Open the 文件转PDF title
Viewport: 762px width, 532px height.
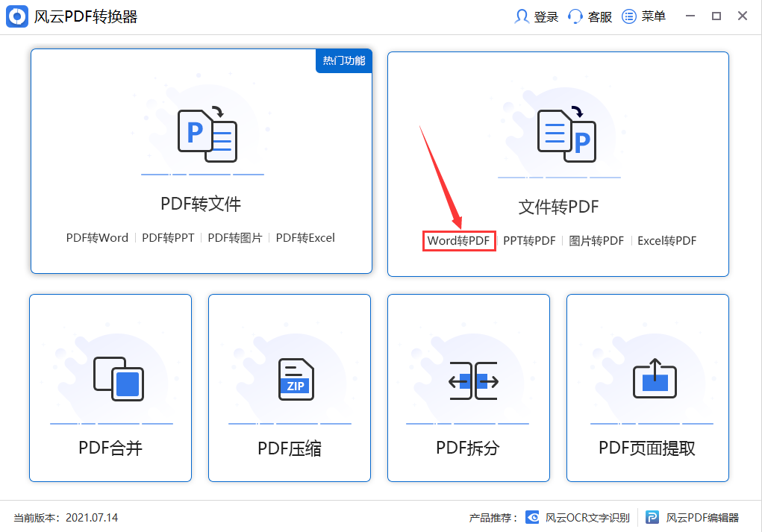558,207
